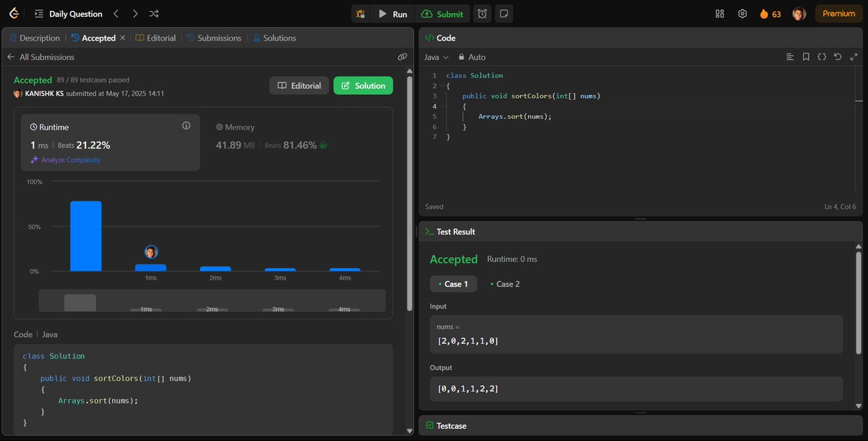This screenshot has width=868, height=441.
Task: Go to next question arrow
Action: pyautogui.click(x=135, y=14)
